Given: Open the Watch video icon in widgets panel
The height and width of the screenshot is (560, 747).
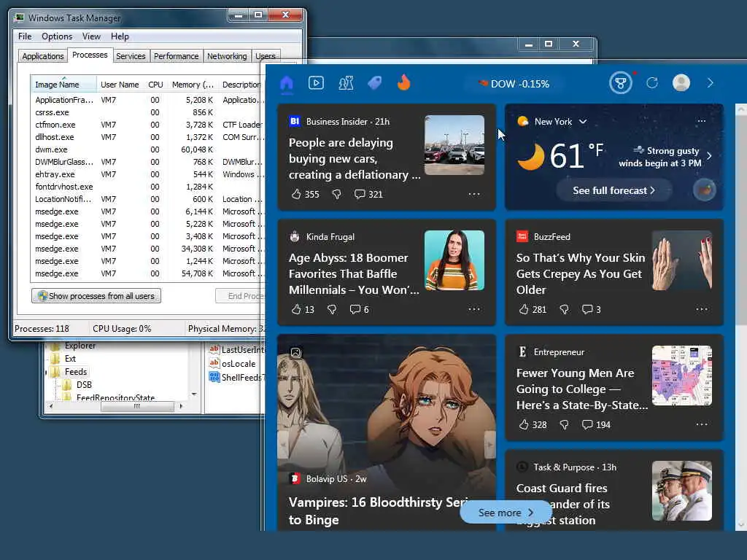Looking at the screenshot, I should (316, 83).
